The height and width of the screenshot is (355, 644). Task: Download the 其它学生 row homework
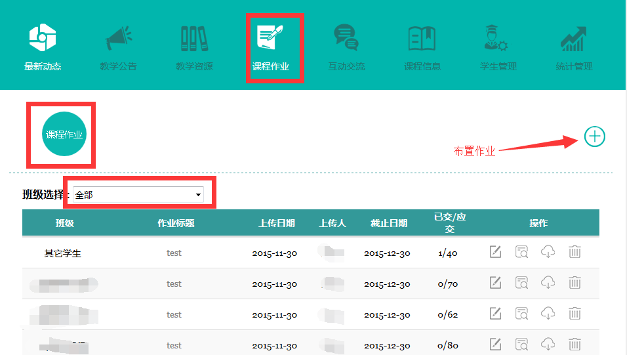pyautogui.click(x=548, y=251)
